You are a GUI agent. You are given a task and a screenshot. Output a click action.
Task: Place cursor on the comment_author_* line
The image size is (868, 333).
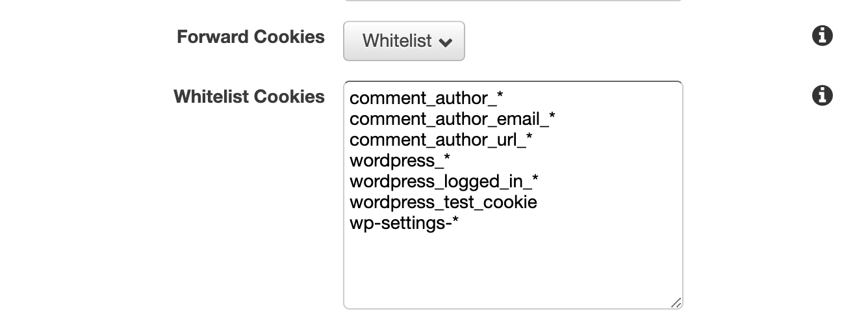pyautogui.click(x=426, y=98)
